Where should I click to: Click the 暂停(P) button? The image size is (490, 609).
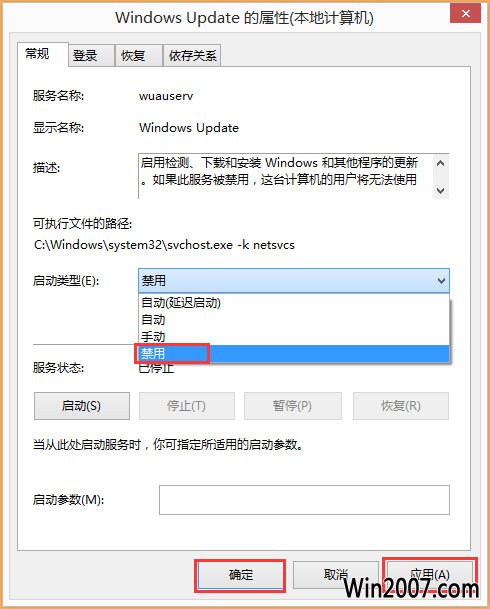[x=293, y=406]
